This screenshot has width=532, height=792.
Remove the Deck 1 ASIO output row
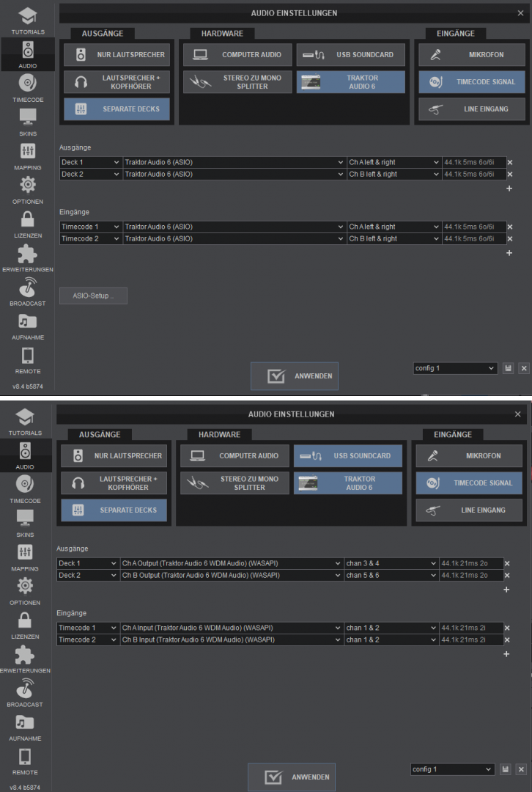[510, 162]
